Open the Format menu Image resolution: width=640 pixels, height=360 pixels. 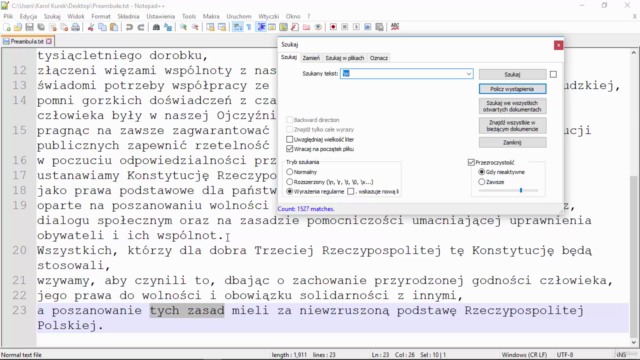(x=101, y=16)
